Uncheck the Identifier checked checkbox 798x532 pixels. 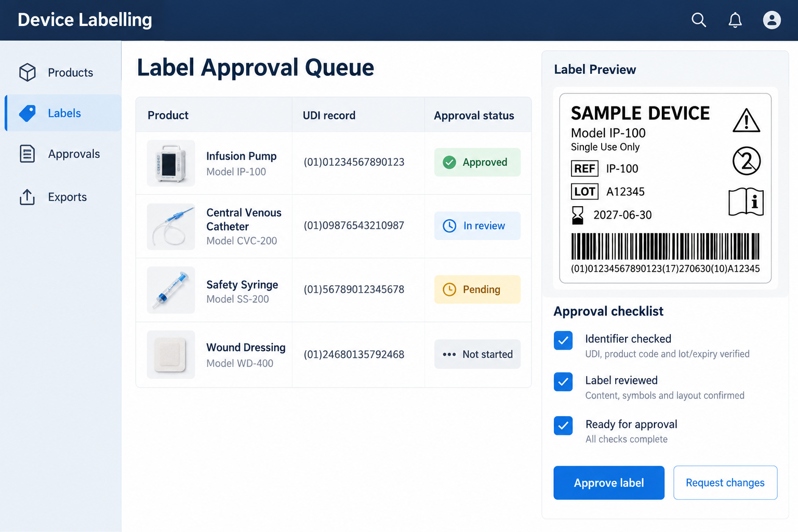(x=563, y=340)
